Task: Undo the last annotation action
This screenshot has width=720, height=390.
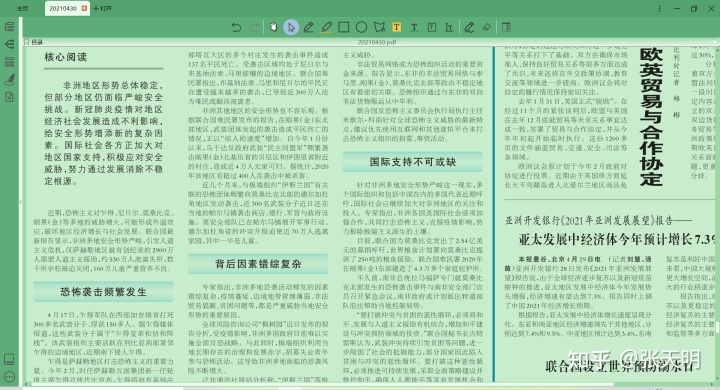Action: [236, 28]
